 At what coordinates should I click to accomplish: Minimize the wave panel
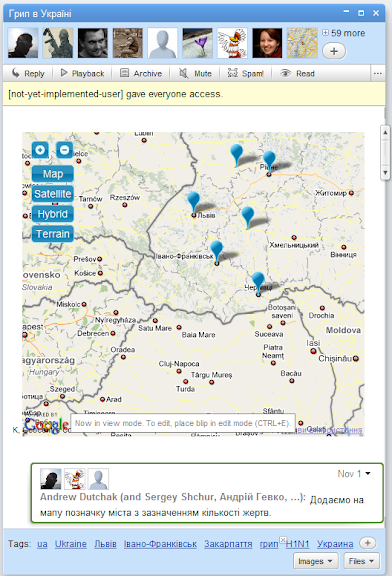(346, 12)
